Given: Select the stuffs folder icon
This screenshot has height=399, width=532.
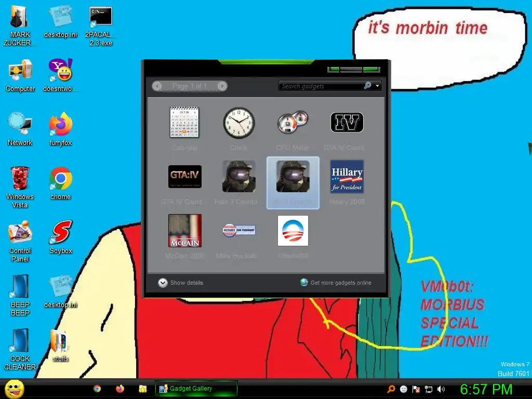Looking at the screenshot, I should pos(60,345).
